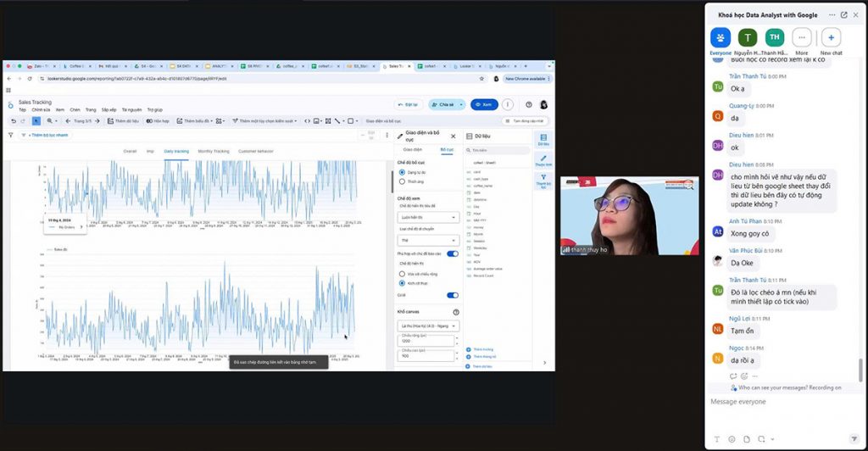Screen dimensions: 868x451
Task: Open the Google account avatar
Action: point(543,104)
